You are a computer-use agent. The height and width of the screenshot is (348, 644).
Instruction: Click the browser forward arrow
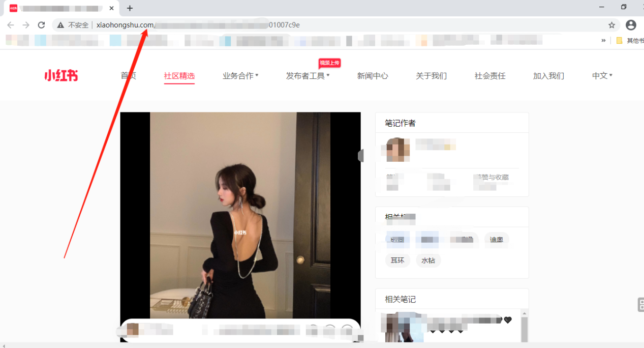(x=26, y=25)
